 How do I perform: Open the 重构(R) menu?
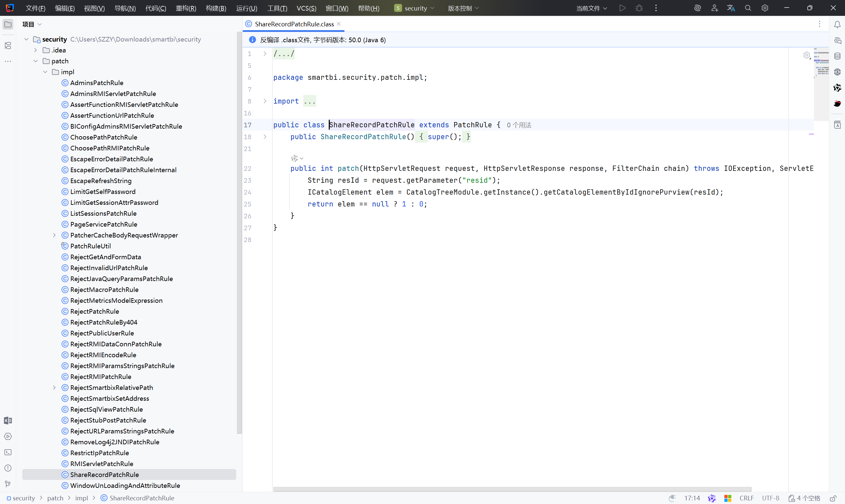(x=186, y=8)
